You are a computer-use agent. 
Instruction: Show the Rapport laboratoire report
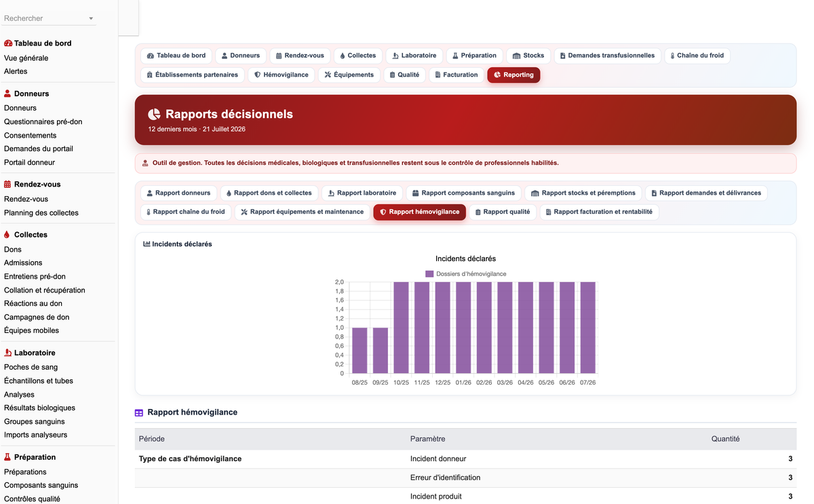pyautogui.click(x=362, y=193)
